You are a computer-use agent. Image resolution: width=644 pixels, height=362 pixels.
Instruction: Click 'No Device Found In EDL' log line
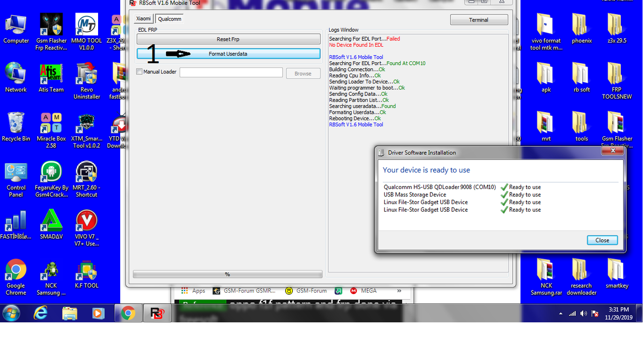pos(356,45)
